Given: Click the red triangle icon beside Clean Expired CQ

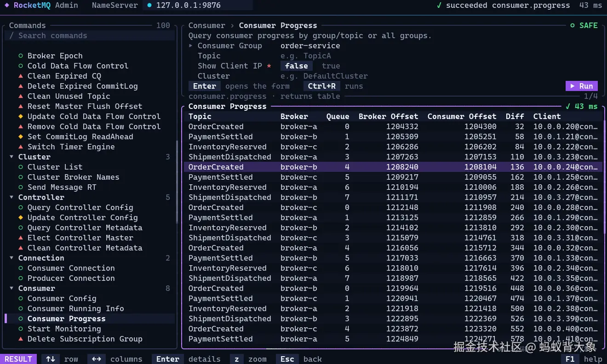Looking at the screenshot, I should click(x=21, y=76).
